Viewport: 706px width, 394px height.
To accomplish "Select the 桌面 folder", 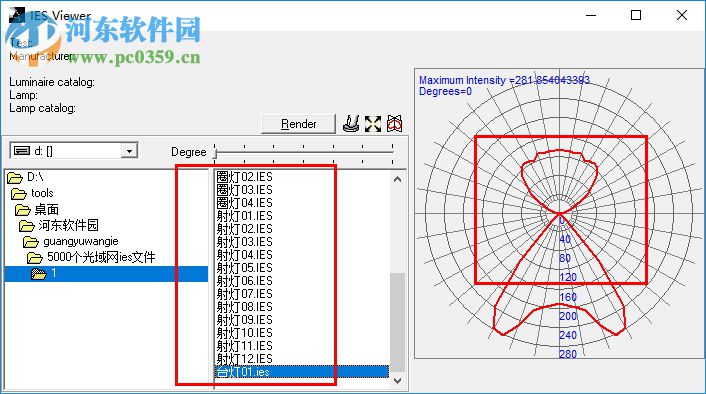I will click(x=46, y=209).
